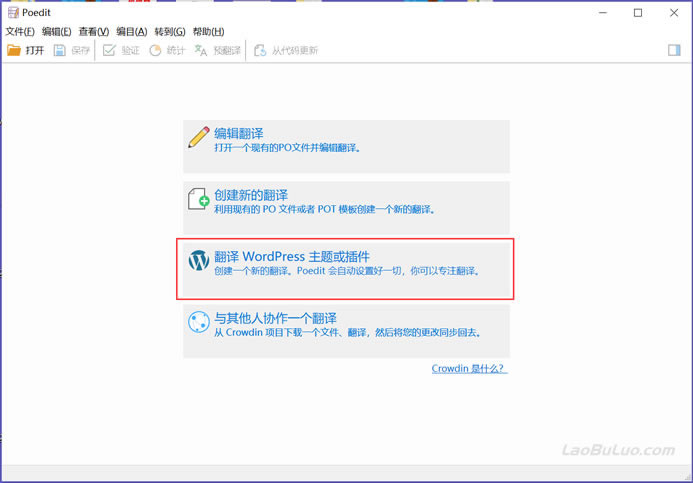693x483 pixels.
Task: Click the 保存 floppy disk icon
Action: (60, 50)
